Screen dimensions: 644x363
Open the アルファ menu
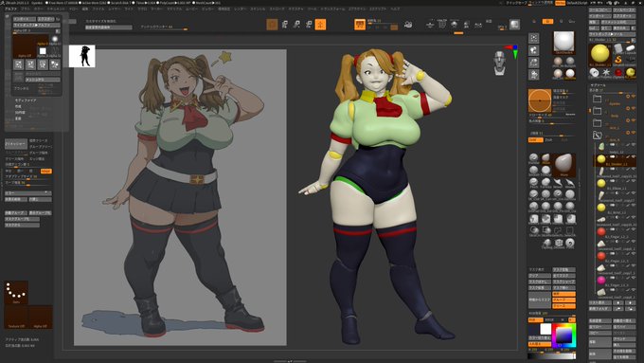click(x=11, y=9)
